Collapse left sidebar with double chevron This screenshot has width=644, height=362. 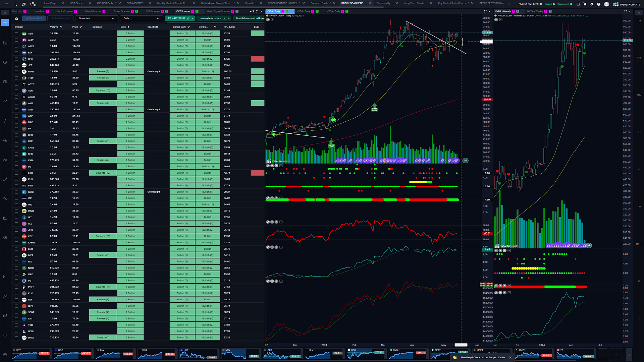(x=5, y=13)
